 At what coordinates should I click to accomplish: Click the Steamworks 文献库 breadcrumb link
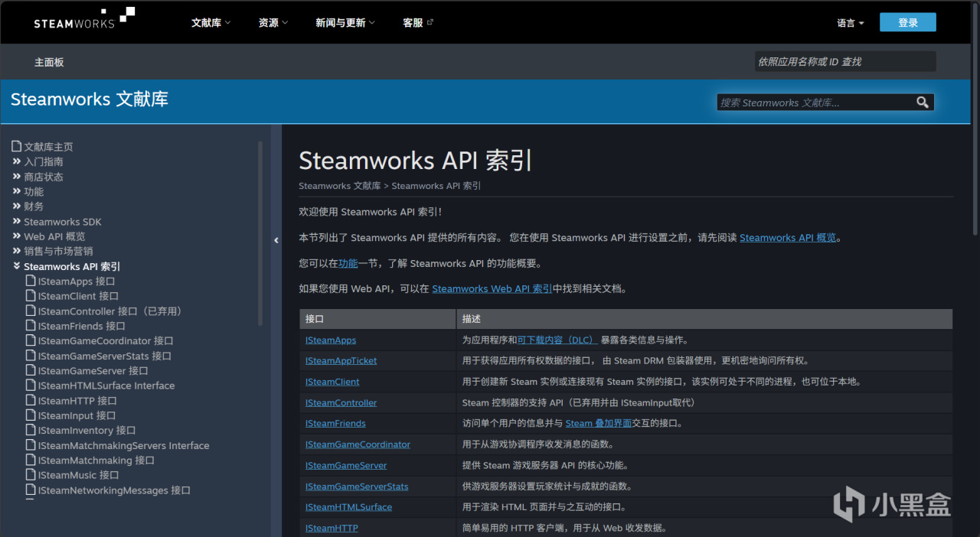tap(339, 186)
